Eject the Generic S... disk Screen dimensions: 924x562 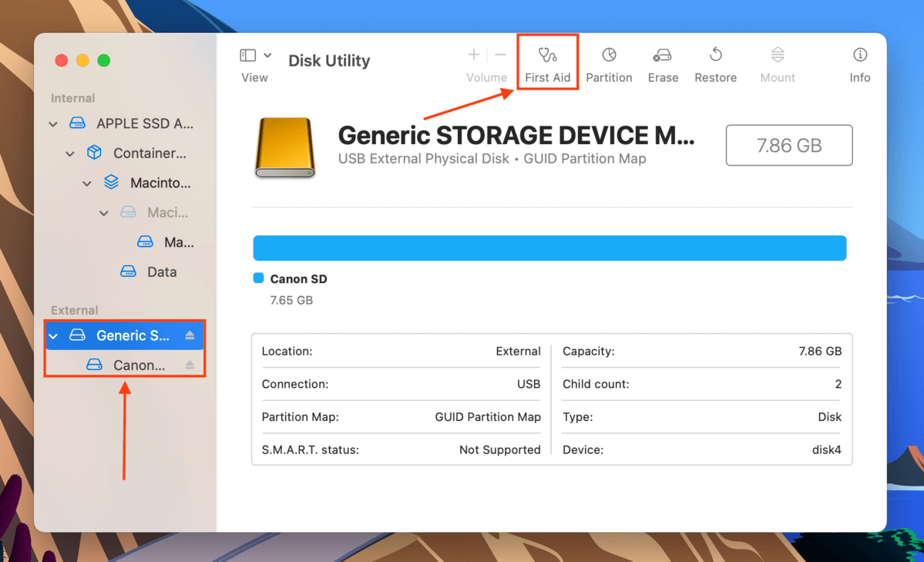point(190,335)
